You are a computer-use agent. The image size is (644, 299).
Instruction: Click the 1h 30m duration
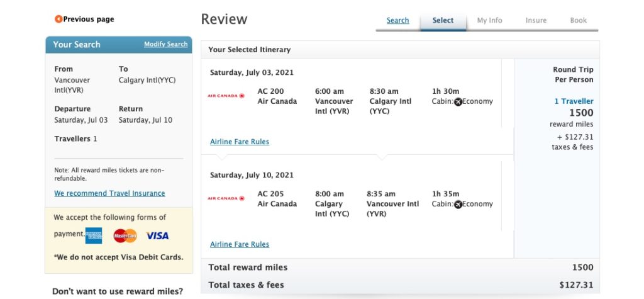(446, 91)
